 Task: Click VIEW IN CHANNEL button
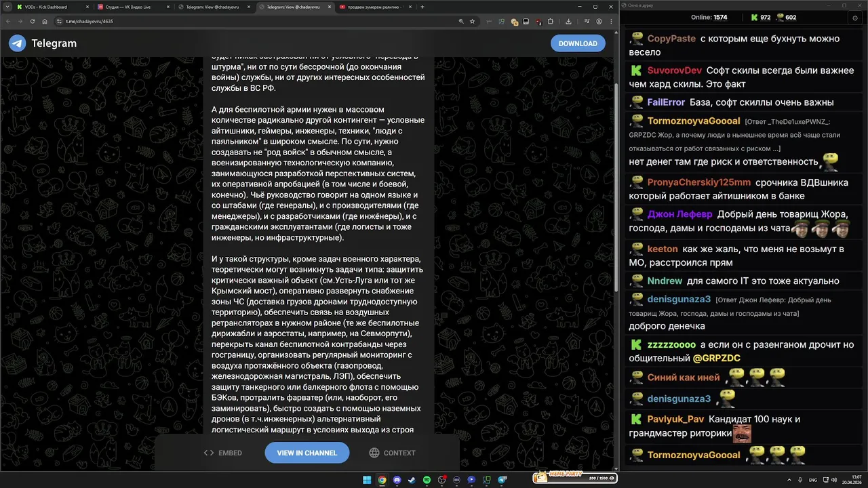point(307,453)
